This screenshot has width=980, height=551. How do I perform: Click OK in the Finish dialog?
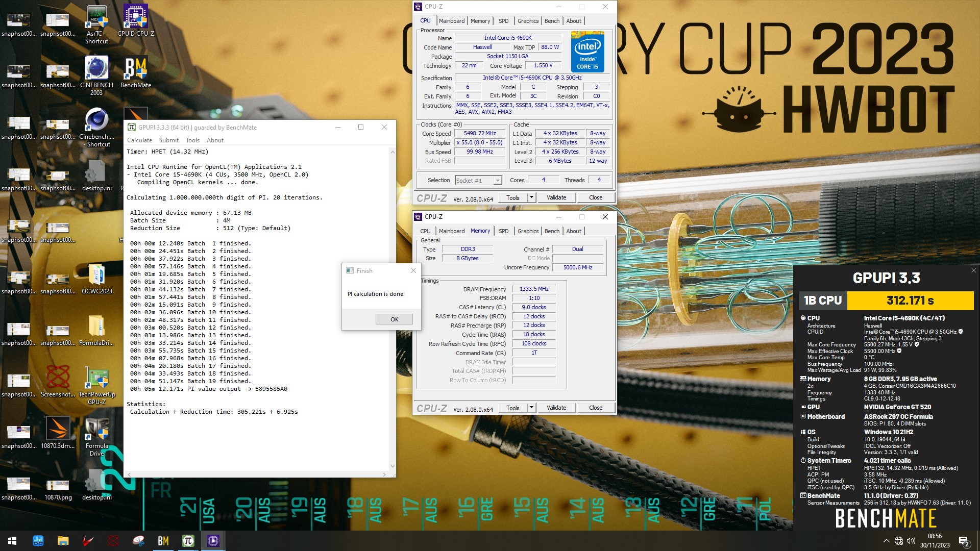point(394,319)
